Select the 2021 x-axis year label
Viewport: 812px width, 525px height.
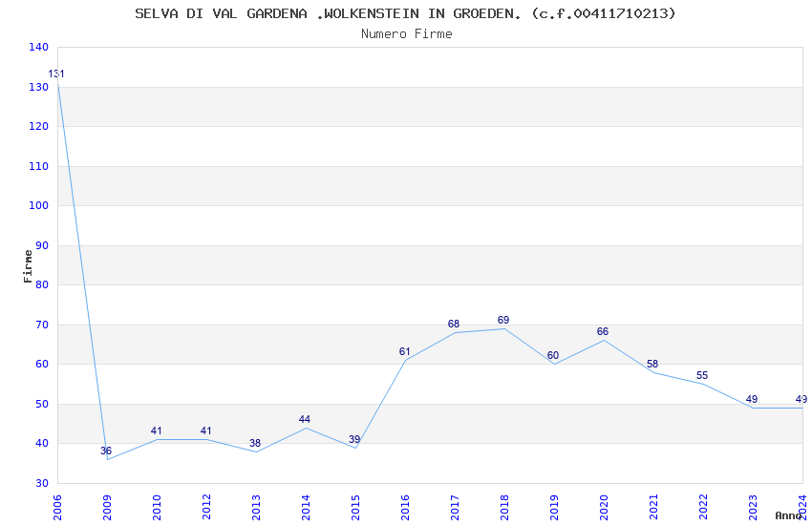653,508
